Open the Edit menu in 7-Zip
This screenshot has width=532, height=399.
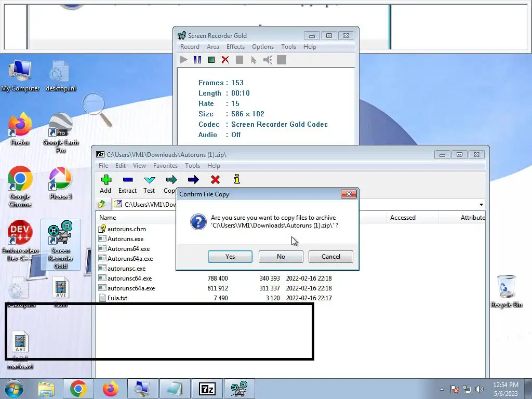coord(121,166)
